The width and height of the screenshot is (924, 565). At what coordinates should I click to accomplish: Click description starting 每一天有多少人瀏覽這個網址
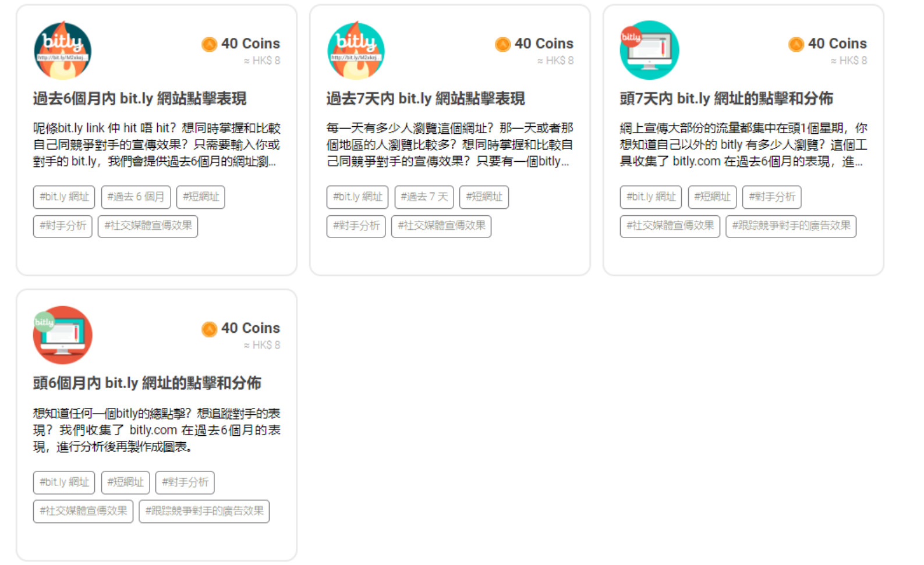coord(450,145)
